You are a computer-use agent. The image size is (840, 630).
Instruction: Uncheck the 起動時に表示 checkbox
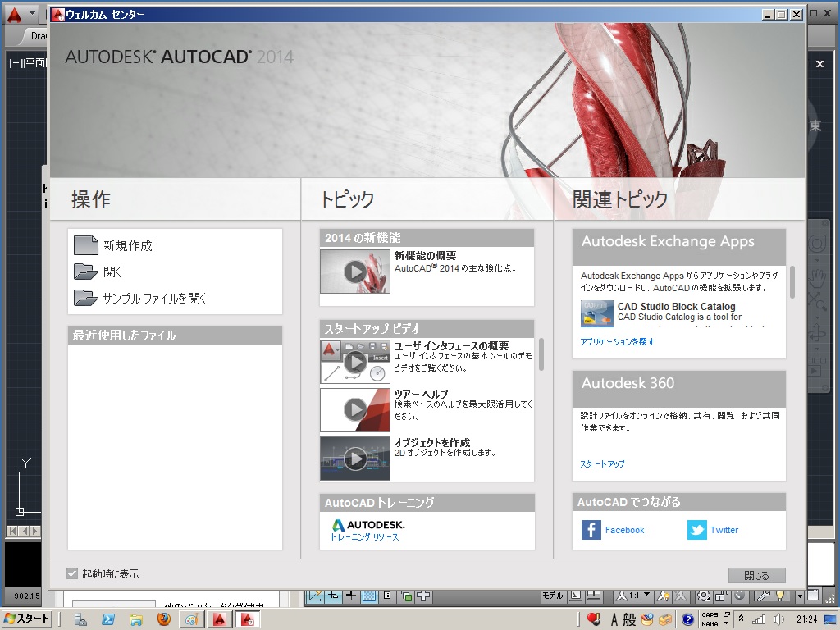click(72, 573)
